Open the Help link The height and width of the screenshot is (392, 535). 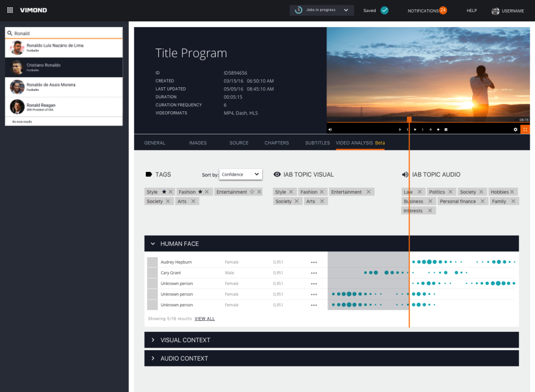point(472,10)
